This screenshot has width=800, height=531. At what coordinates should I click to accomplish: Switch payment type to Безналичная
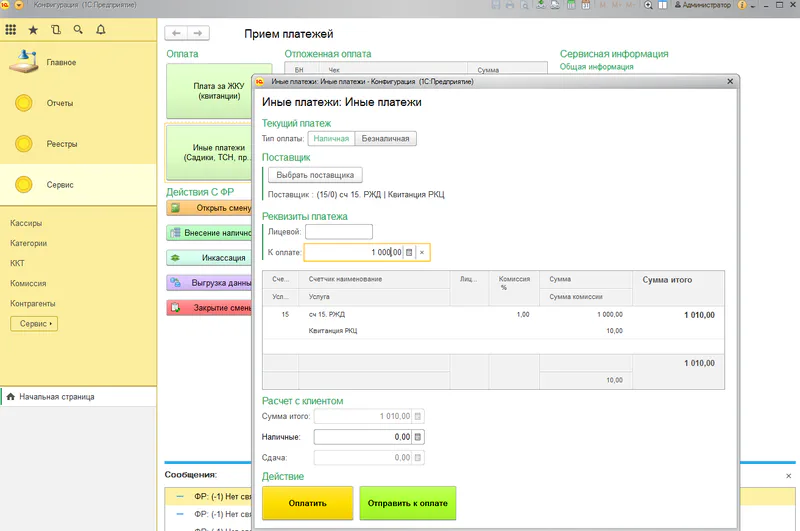click(385, 139)
